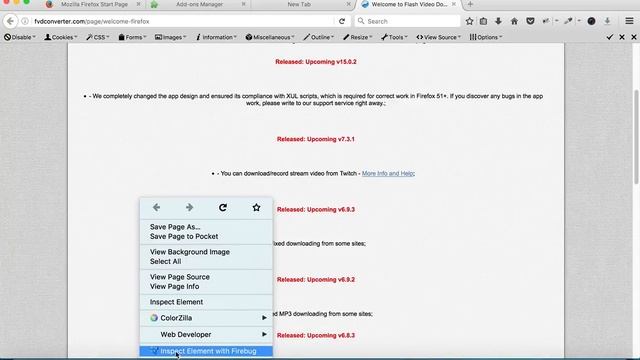
Task: Choose Select All from the context menu
Action: click(206, 262)
